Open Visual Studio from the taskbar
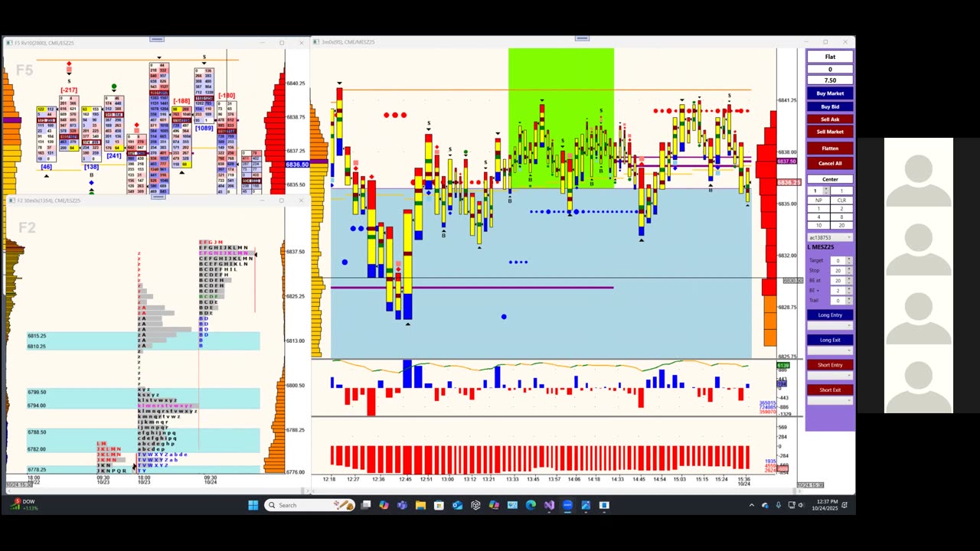 coord(549,505)
